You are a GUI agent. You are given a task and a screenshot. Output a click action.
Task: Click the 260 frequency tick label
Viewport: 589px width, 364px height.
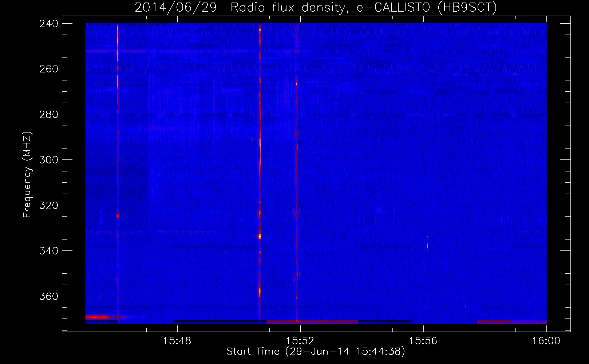[x=49, y=69]
